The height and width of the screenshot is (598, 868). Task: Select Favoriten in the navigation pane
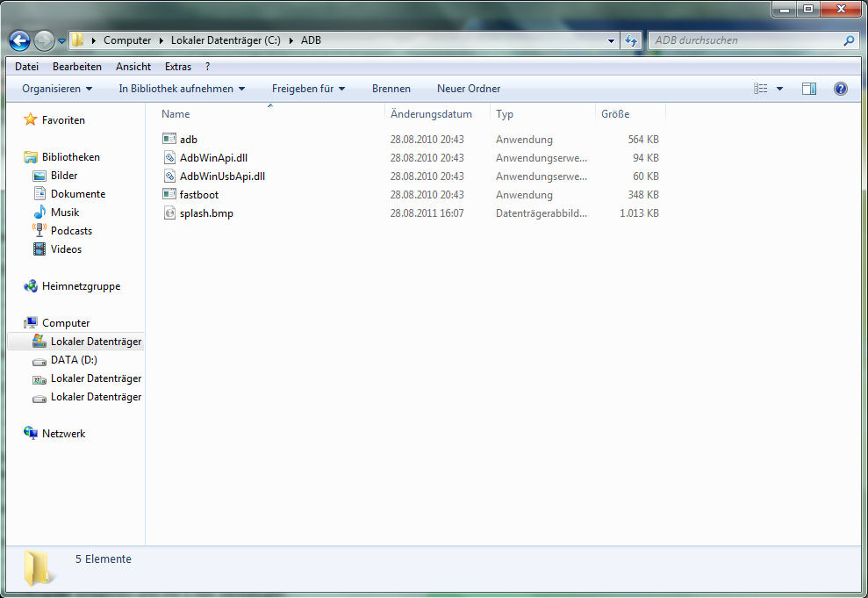point(63,120)
